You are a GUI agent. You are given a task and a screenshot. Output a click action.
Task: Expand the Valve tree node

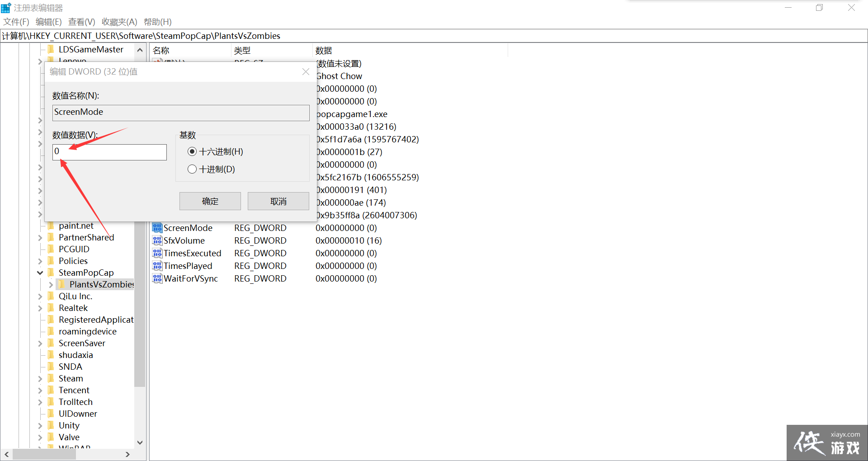[x=40, y=437]
